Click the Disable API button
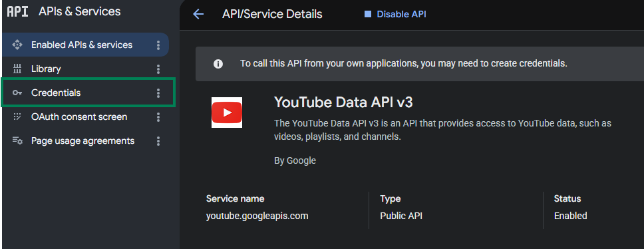644x249 pixels. click(395, 15)
